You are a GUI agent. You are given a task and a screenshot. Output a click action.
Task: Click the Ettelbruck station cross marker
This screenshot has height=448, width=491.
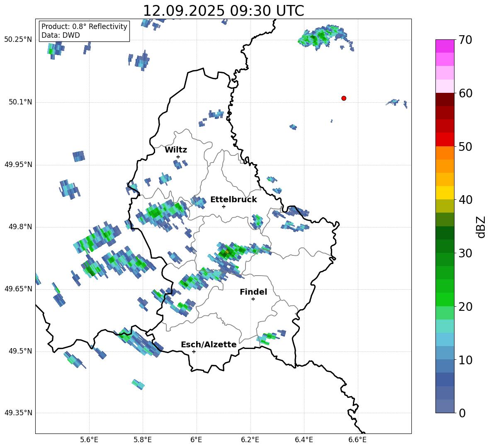(224, 206)
